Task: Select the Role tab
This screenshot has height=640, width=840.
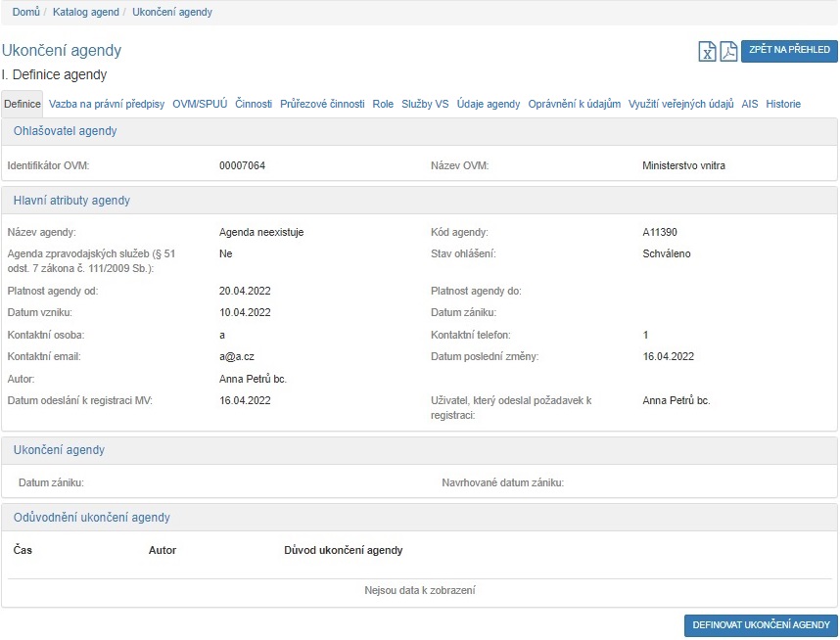Action: (x=383, y=104)
